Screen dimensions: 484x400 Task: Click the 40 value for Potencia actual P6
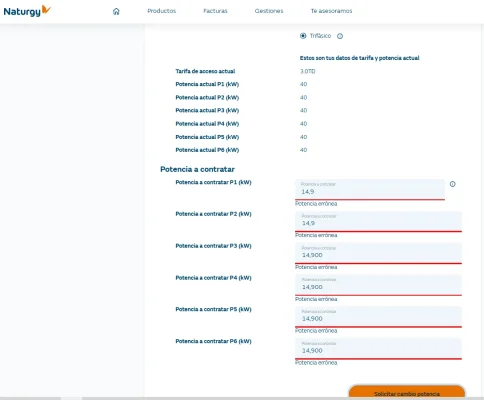303,150
